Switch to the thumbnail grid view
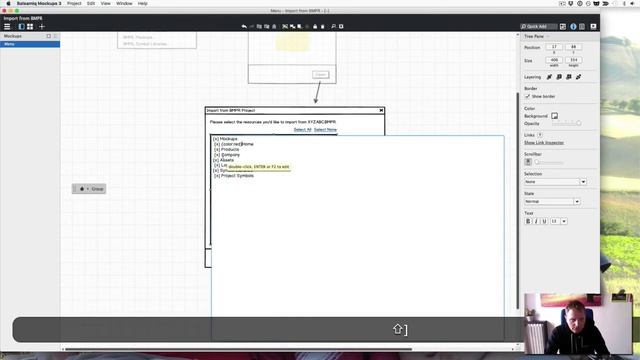Screen dimensions: 640x360 coord(30,27)
